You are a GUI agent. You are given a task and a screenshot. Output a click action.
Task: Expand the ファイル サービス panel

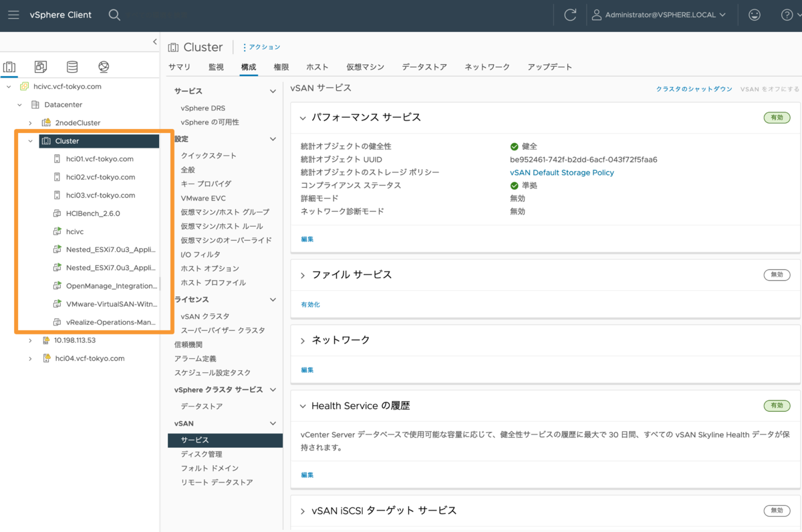303,275
